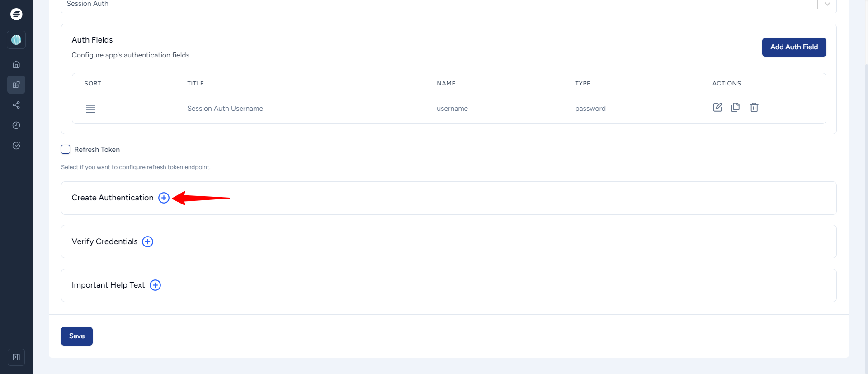Collapse the sidebar panel toggle icon

pyautogui.click(x=16, y=357)
